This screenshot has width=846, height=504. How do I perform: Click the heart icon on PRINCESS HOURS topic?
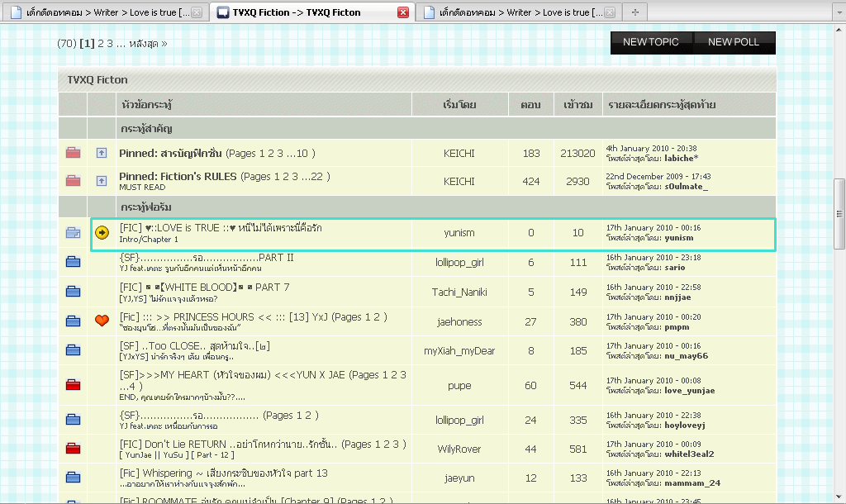(x=102, y=321)
